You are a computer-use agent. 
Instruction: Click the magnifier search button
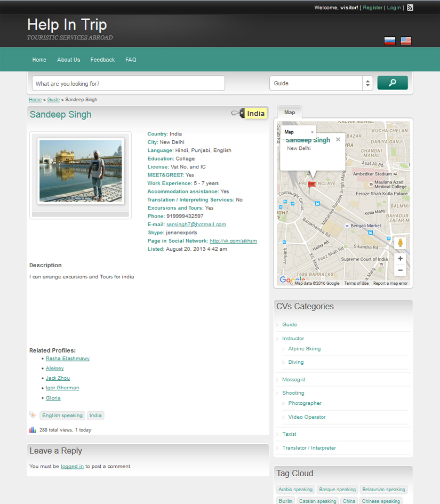click(393, 83)
